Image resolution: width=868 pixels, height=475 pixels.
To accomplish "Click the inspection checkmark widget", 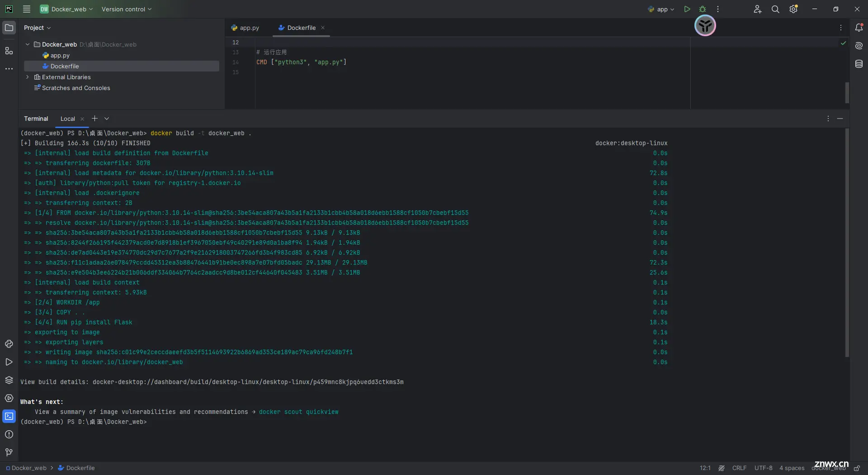I will coord(843,43).
